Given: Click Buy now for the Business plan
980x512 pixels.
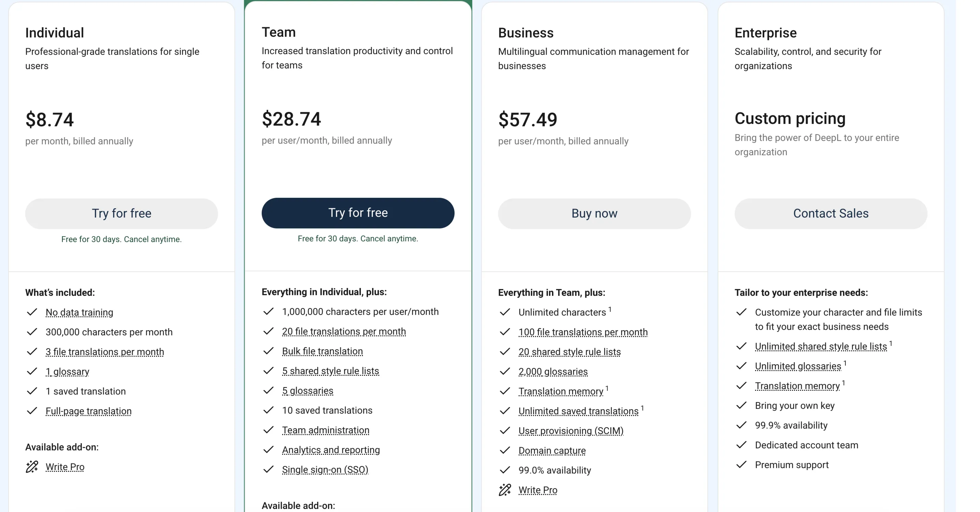Looking at the screenshot, I should [594, 213].
